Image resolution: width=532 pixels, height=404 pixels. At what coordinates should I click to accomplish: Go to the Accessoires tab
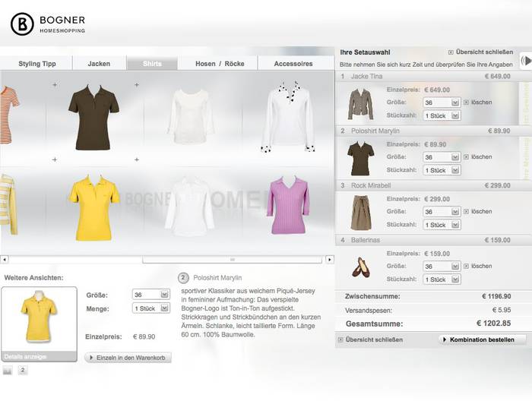[293, 64]
